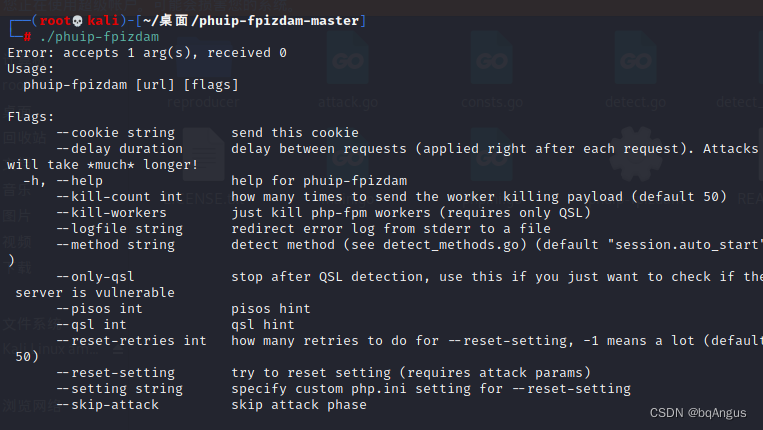Open the 回收站 trash entry
The width and height of the screenshot is (763, 430).
point(24,138)
